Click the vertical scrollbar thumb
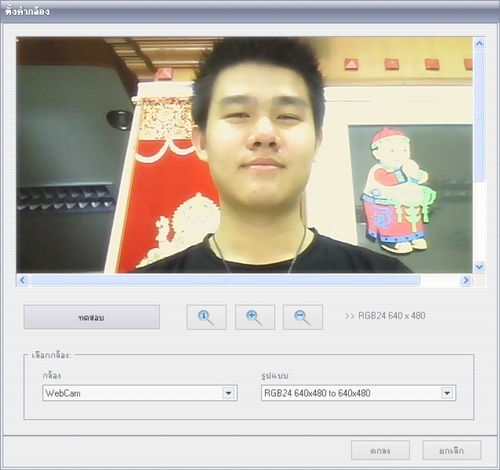The height and width of the screenshot is (470, 500). pos(479,116)
